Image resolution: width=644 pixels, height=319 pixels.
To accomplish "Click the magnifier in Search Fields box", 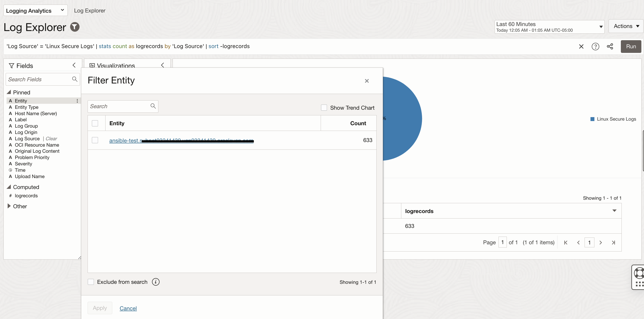I will pyautogui.click(x=74, y=79).
